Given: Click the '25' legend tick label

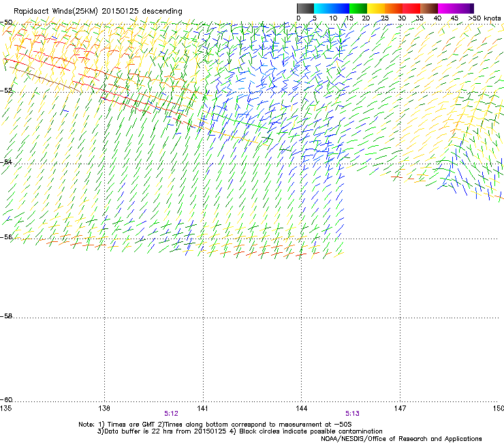Looking at the screenshot, I should 384,18.
